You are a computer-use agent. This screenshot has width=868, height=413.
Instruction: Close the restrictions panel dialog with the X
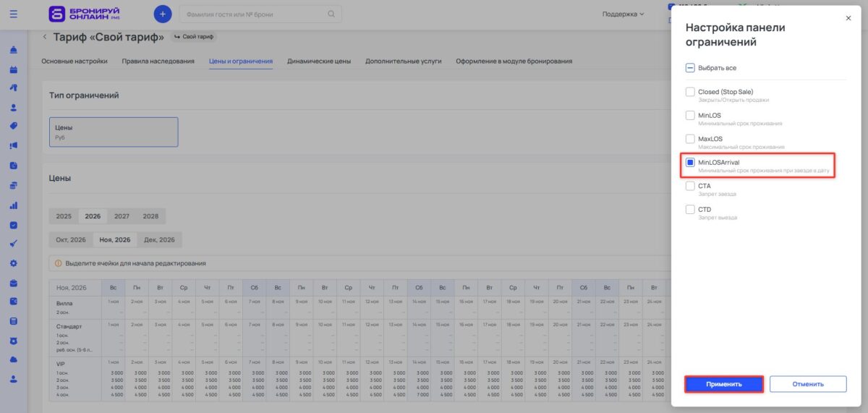point(848,18)
